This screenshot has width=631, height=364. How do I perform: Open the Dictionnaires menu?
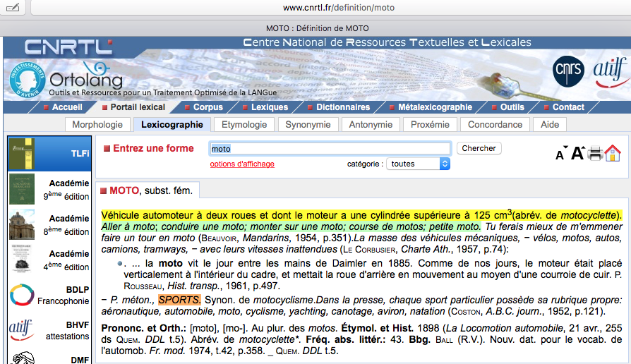coord(339,107)
